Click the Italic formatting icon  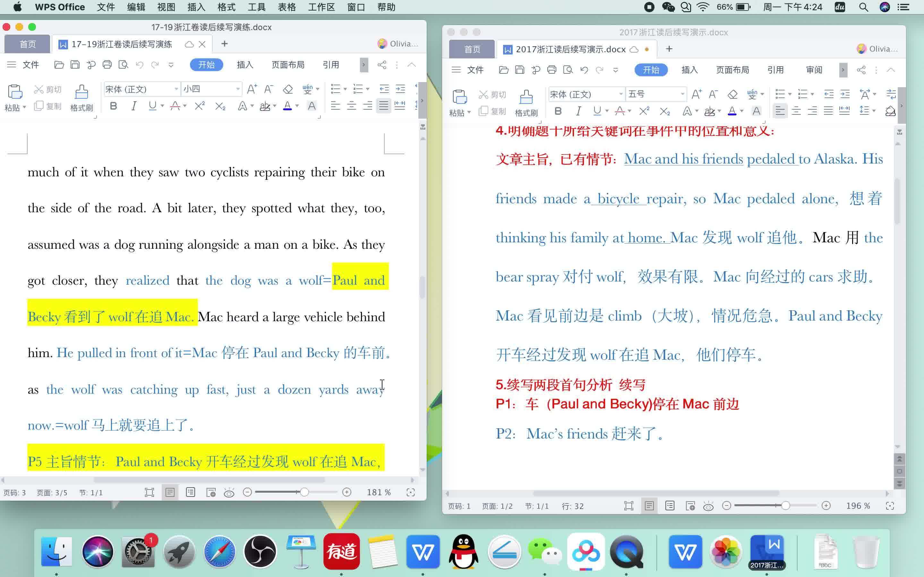133,107
